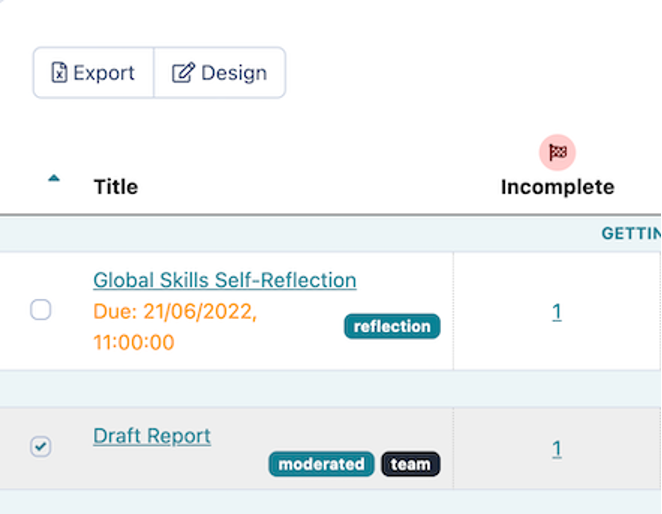This screenshot has width=662, height=514.
Task: Open Incomplete count for Draft Report
Action: tap(557, 448)
